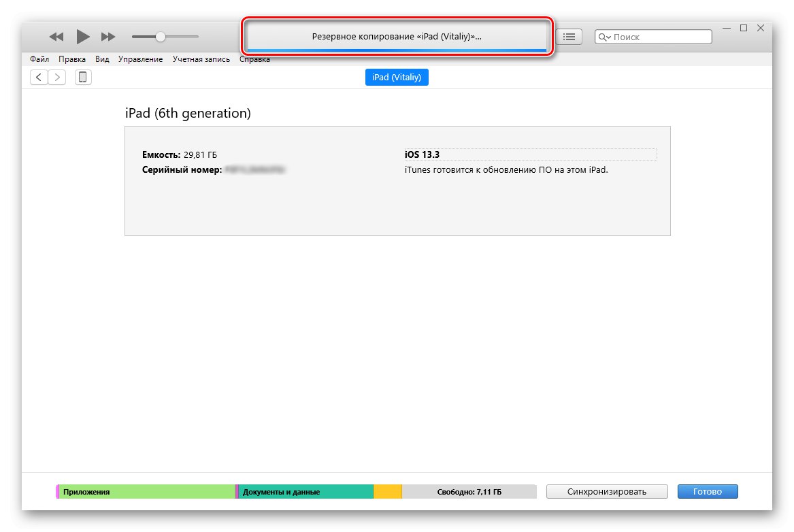Click the Поиск search field
Image resolution: width=794 pixels, height=532 pixels.
click(x=660, y=37)
